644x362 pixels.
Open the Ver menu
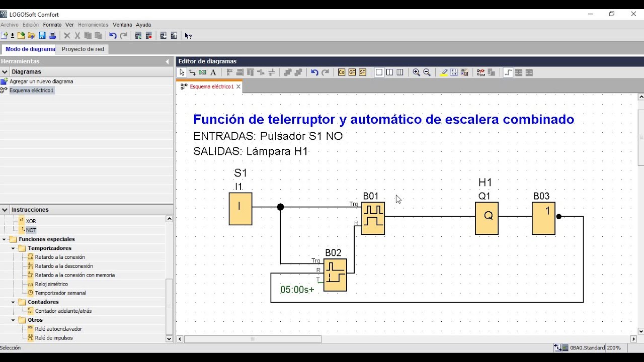(x=70, y=25)
